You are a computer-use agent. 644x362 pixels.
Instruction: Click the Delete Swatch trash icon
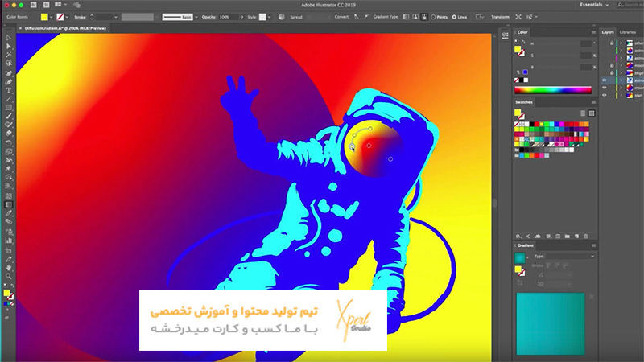point(586,237)
